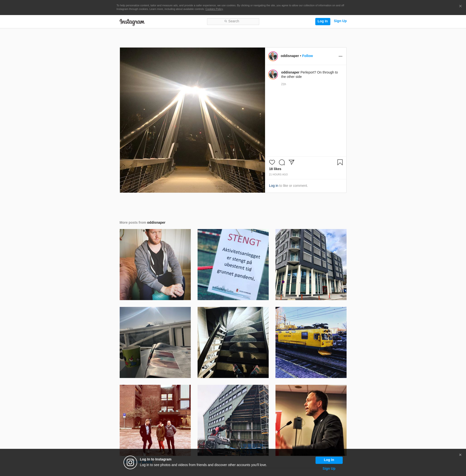
Task: Open the Cookies Policy link
Action: click(214, 9)
